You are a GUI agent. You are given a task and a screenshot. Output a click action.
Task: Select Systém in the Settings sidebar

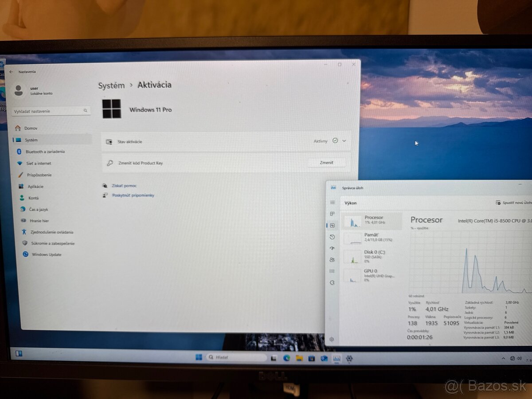[31, 140]
